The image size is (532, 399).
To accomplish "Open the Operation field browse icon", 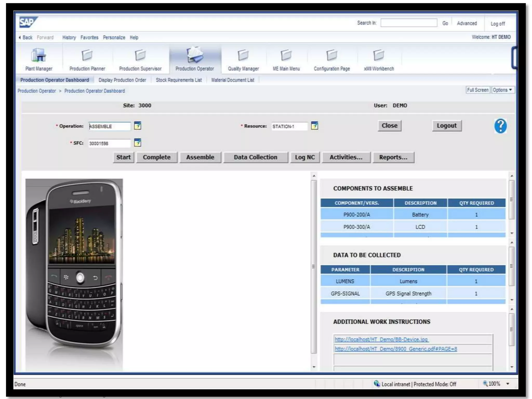I will [137, 126].
